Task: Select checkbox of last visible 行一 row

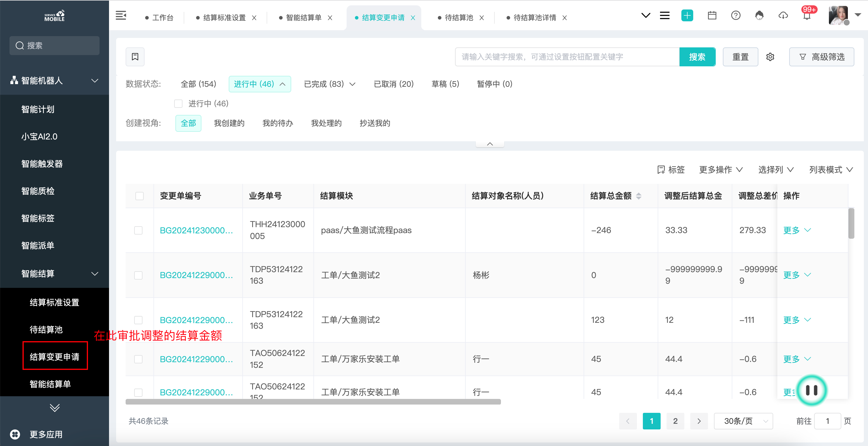Action: pyautogui.click(x=138, y=392)
